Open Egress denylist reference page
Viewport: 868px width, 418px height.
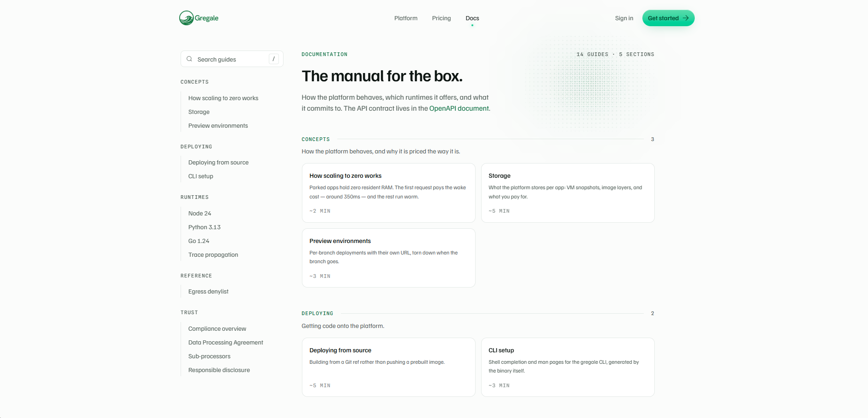coord(208,292)
